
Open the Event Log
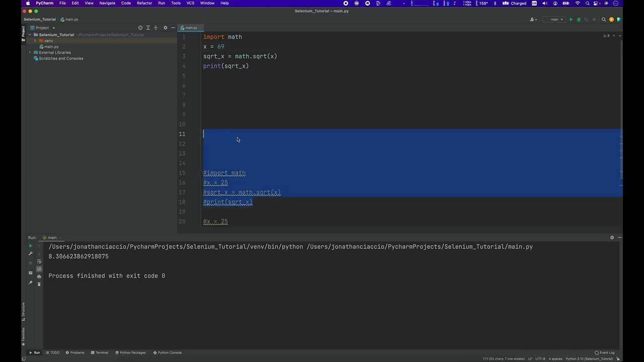(x=605, y=352)
